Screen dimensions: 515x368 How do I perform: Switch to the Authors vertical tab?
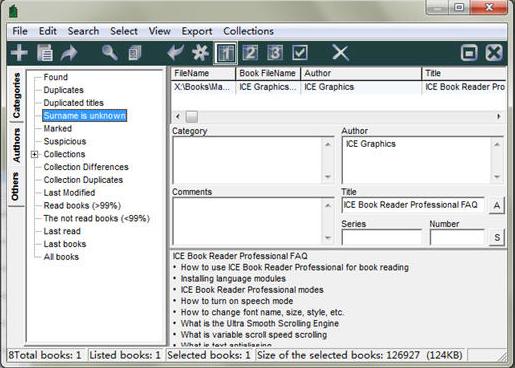(16, 145)
